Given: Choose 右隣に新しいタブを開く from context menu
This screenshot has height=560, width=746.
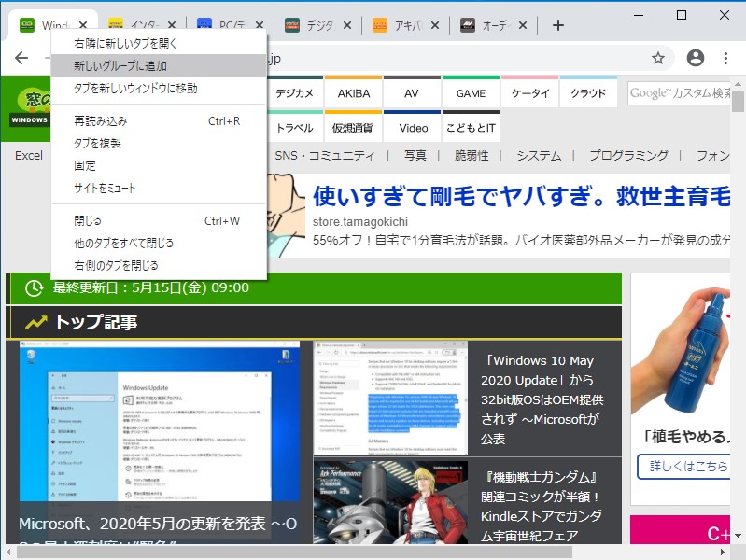Looking at the screenshot, I should pos(159,43).
